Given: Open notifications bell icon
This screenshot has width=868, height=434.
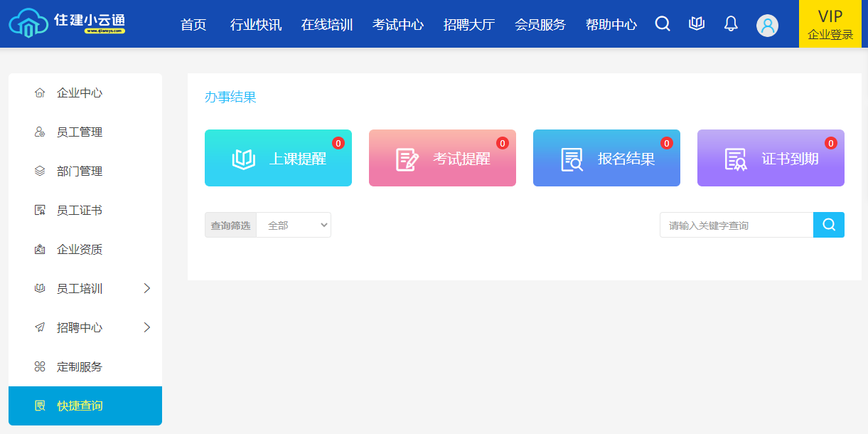Looking at the screenshot, I should point(731,24).
